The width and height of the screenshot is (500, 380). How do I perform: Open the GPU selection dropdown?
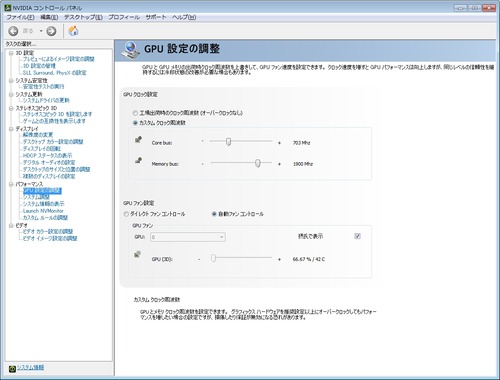point(188,237)
